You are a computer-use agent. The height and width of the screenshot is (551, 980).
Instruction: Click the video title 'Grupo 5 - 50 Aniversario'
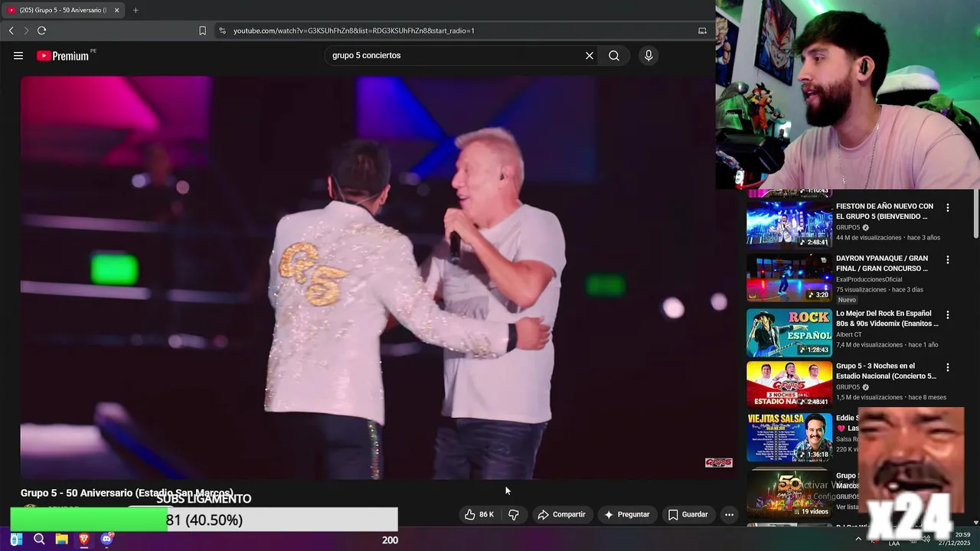point(127,493)
